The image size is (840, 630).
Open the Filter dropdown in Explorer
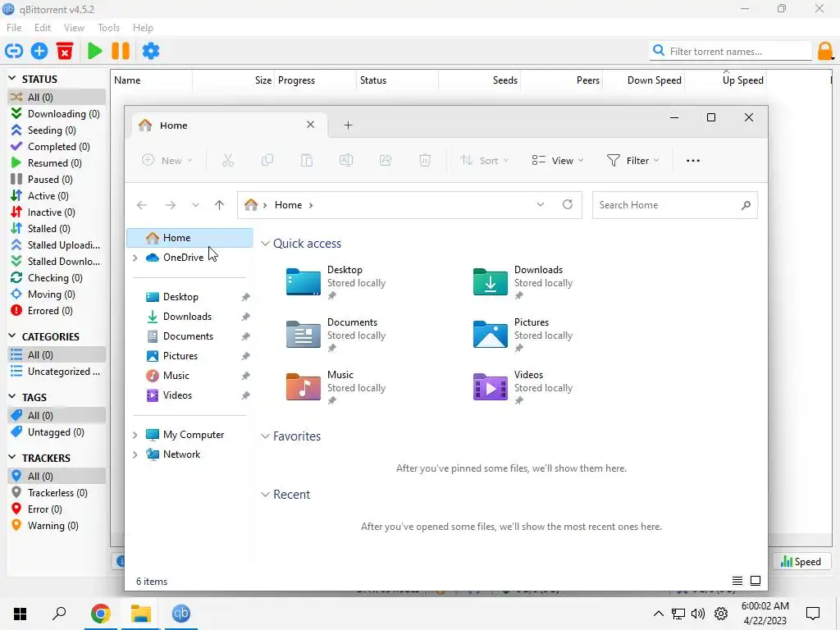(x=632, y=161)
